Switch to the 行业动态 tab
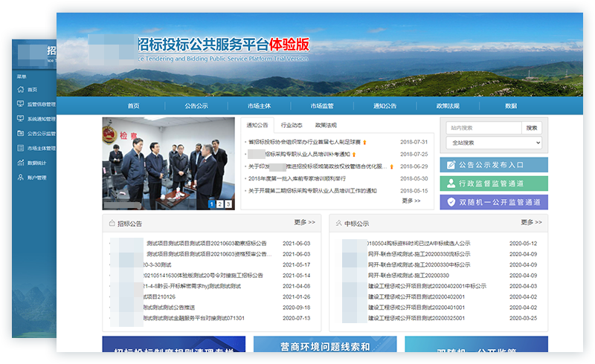595x364 pixels. pyautogui.click(x=291, y=126)
